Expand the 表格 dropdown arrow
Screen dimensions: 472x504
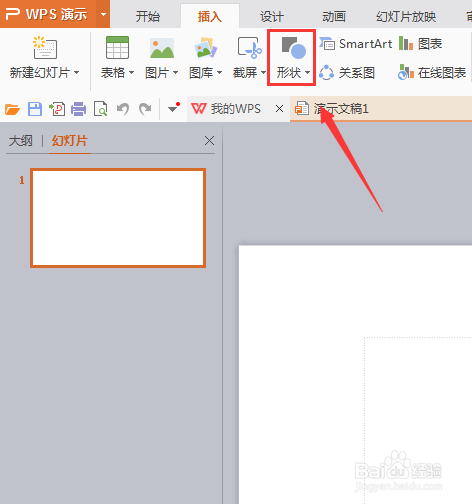(x=131, y=72)
